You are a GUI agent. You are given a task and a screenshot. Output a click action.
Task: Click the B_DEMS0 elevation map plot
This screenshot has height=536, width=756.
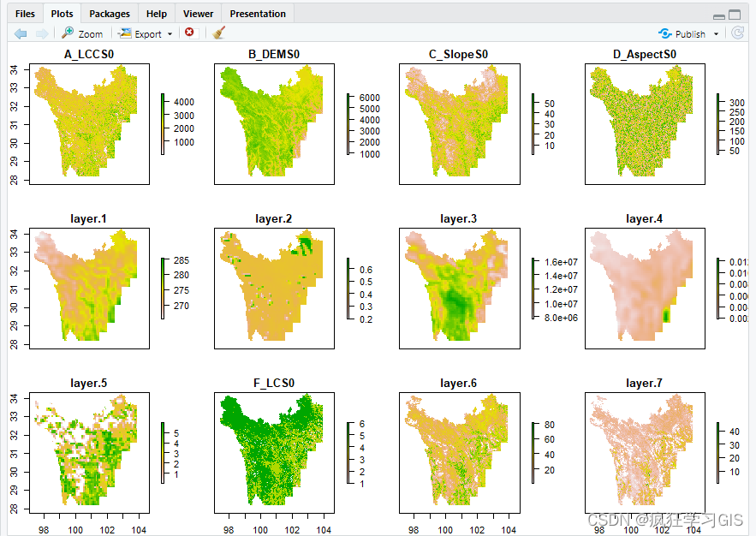[274, 123]
